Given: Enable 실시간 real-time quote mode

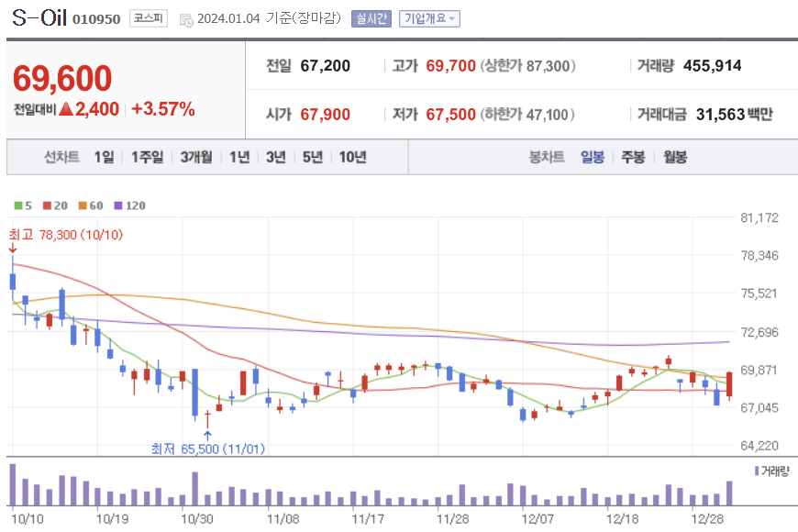Looking at the screenshot, I should point(371,17).
